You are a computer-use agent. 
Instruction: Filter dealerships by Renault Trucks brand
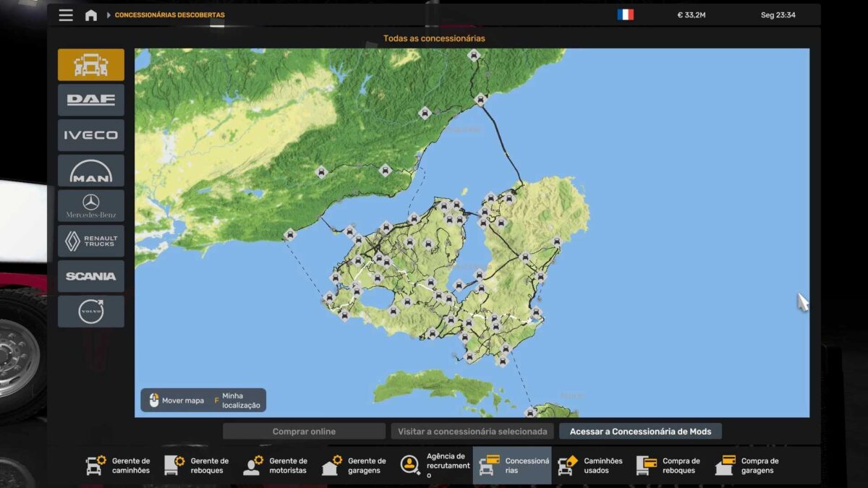[x=91, y=241]
